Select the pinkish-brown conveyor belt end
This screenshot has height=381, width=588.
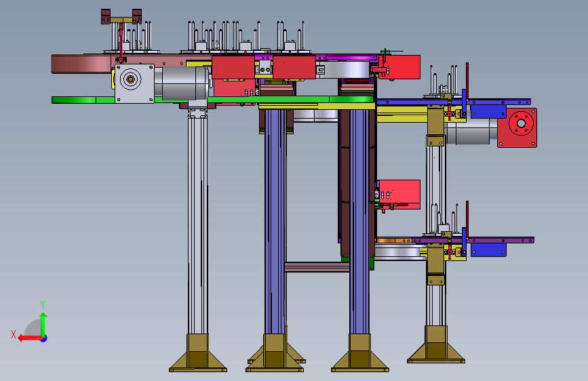coord(81,64)
